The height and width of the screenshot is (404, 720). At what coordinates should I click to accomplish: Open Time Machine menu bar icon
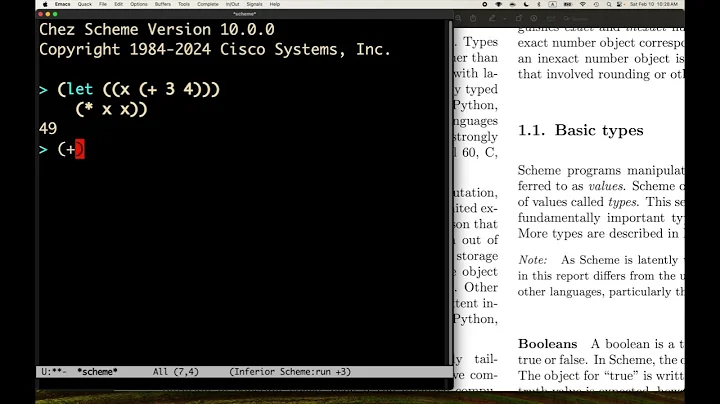[x=596, y=4]
